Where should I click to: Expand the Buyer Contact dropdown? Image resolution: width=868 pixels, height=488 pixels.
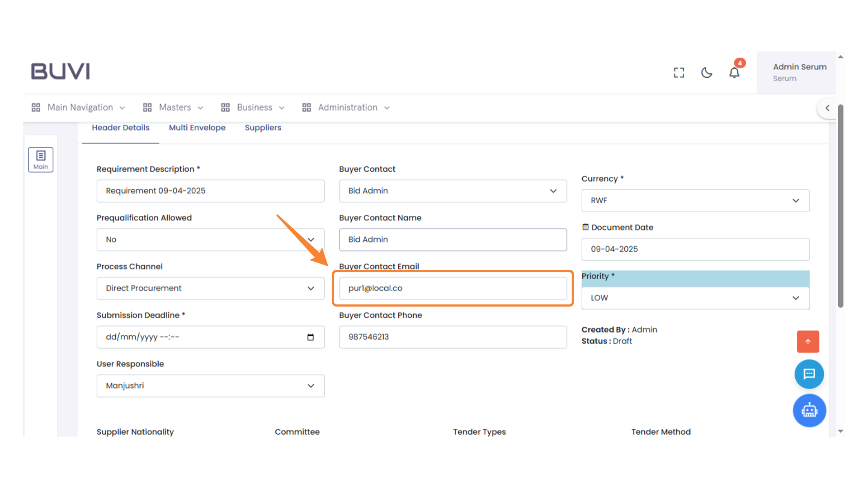coord(453,191)
